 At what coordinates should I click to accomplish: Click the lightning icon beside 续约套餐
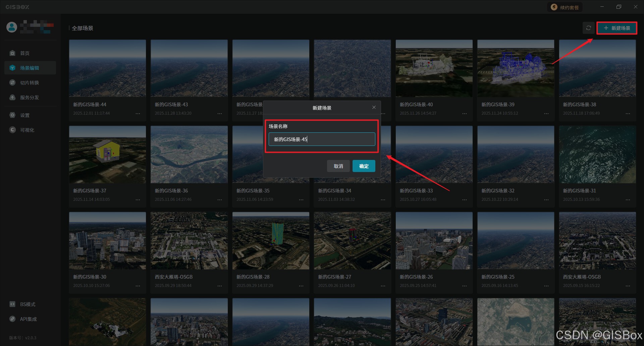tap(554, 7)
